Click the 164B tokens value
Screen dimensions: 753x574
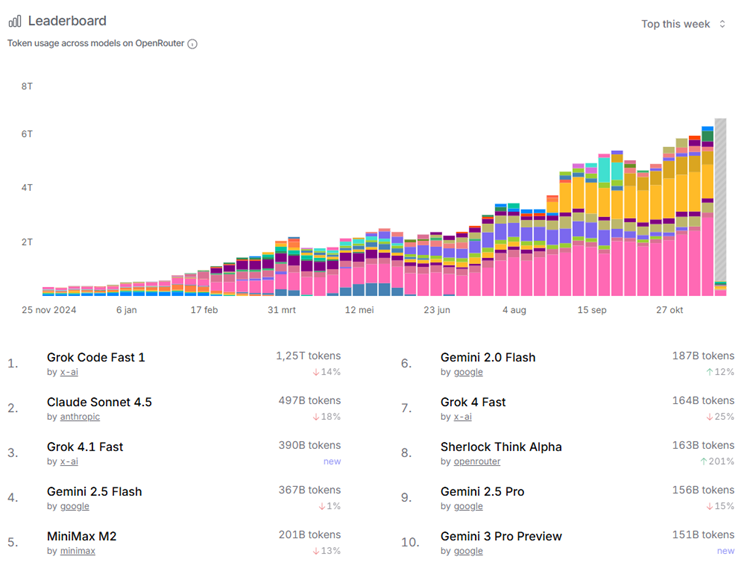703,401
